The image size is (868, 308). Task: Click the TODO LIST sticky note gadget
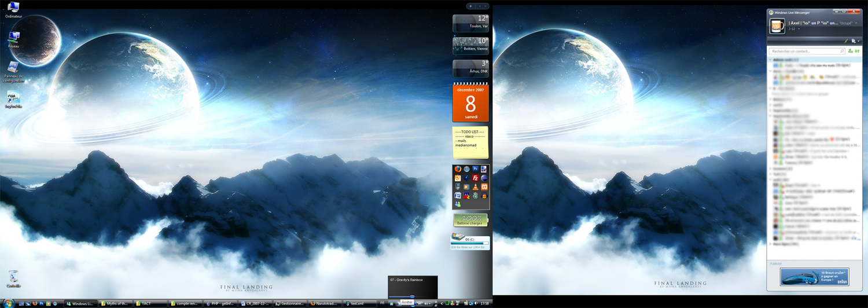(470, 142)
